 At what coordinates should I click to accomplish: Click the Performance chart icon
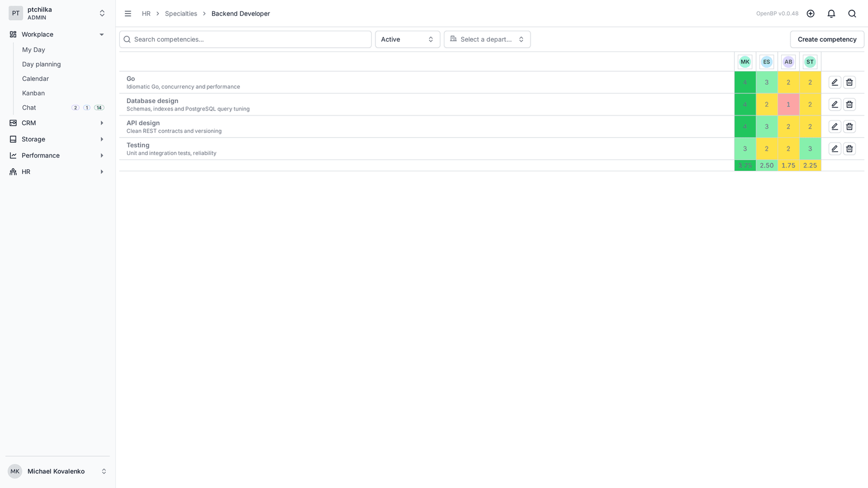(13, 156)
